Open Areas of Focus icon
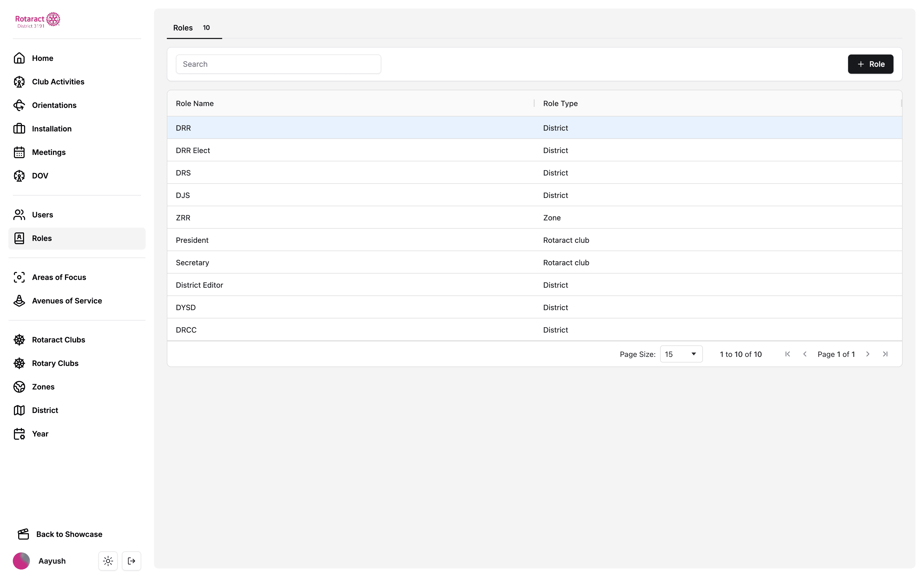Image resolution: width=924 pixels, height=577 pixels. point(19,278)
